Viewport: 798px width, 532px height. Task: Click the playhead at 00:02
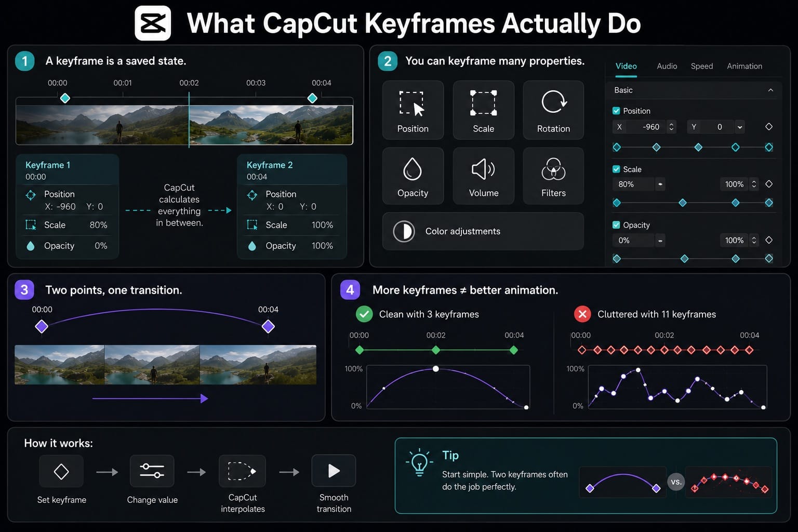click(189, 119)
